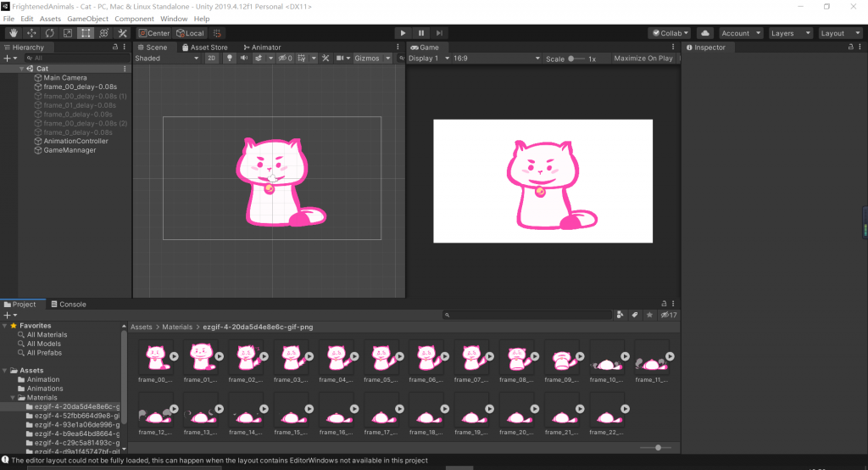Select the frame_00 sprite thumbnail
The width and height of the screenshot is (868, 470).
pos(155,357)
